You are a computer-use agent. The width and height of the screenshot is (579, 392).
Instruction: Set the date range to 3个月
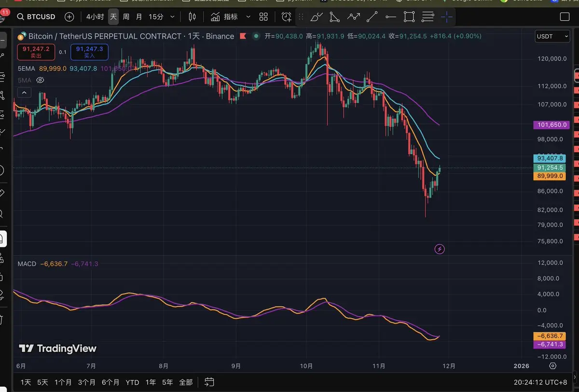pos(87,382)
